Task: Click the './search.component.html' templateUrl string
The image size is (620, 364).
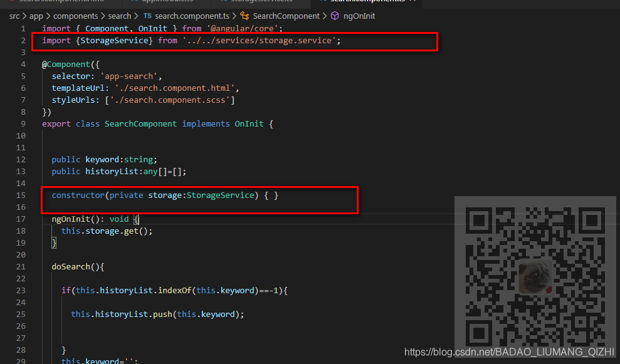Action: click(x=175, y=88)
